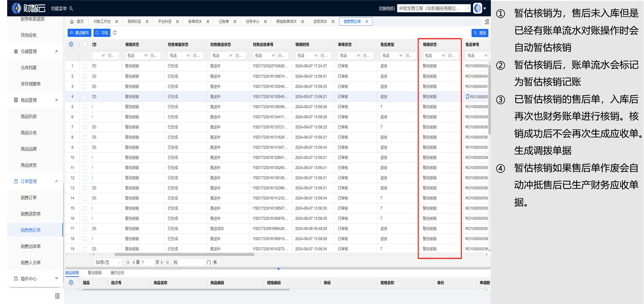The image size is (644, 304).
Task: Click the refresh icon next to 导出
Action: coord(115,33)
